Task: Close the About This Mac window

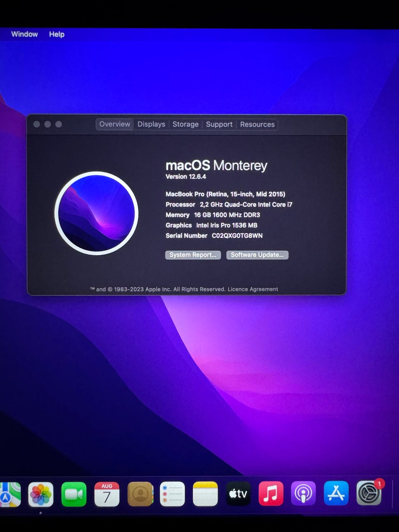Action: 37,124
